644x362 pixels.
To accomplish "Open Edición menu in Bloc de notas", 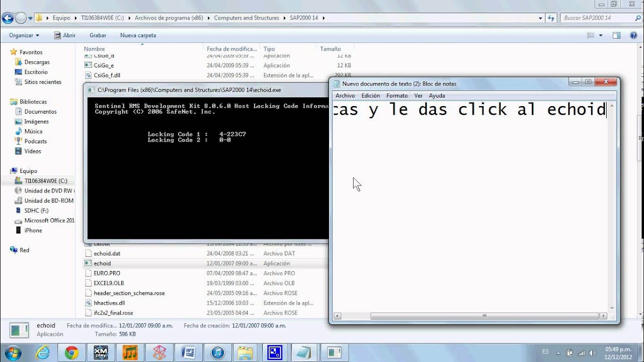I will (x=371, y=96).
